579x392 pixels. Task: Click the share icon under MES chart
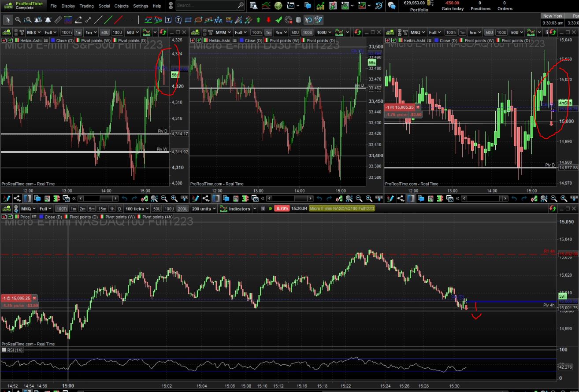[x=17, y=199]
